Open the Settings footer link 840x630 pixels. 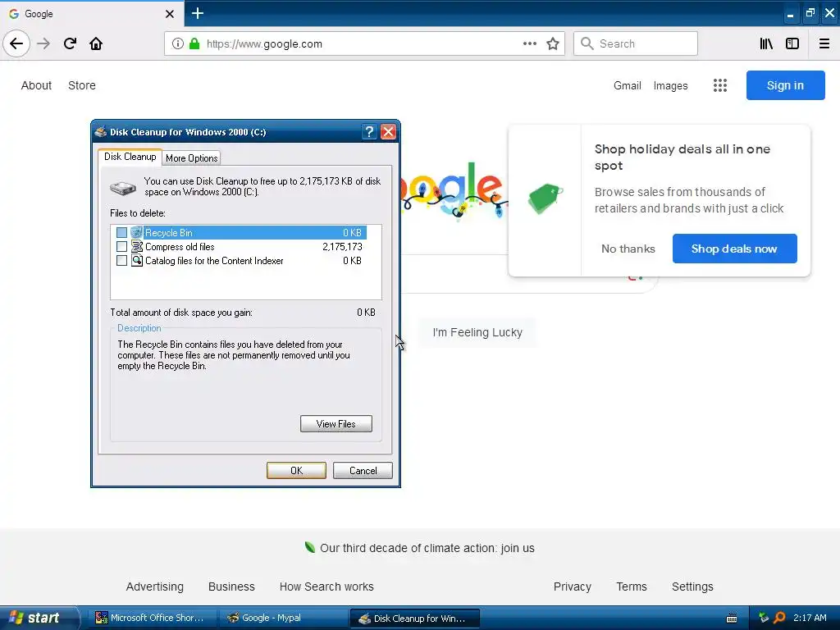692,587
